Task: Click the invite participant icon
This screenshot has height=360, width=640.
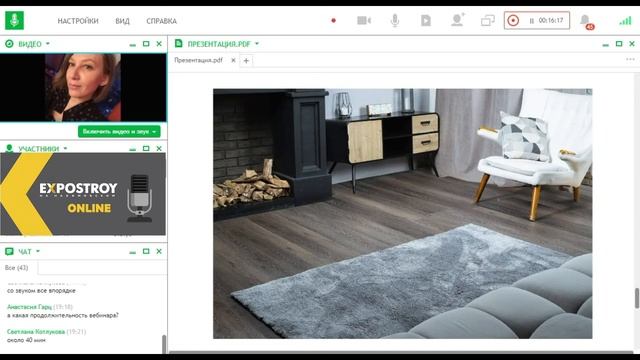Action: click(x=458, y=20)
